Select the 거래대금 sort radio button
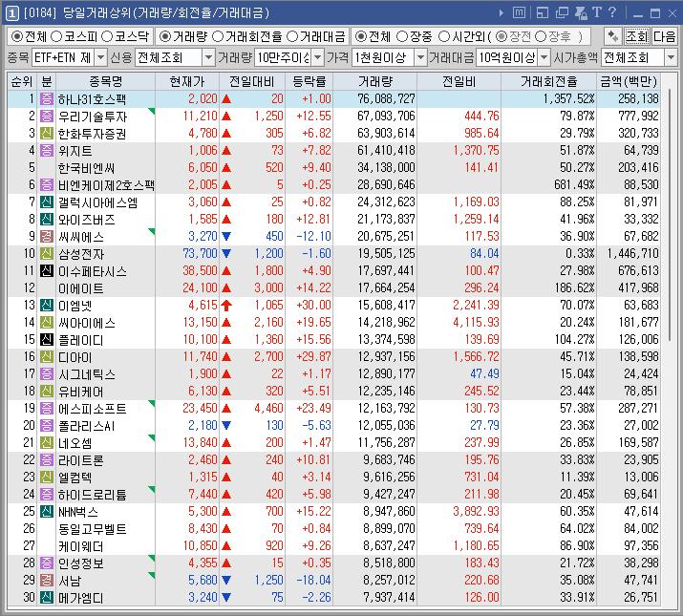 coord(292,36)
